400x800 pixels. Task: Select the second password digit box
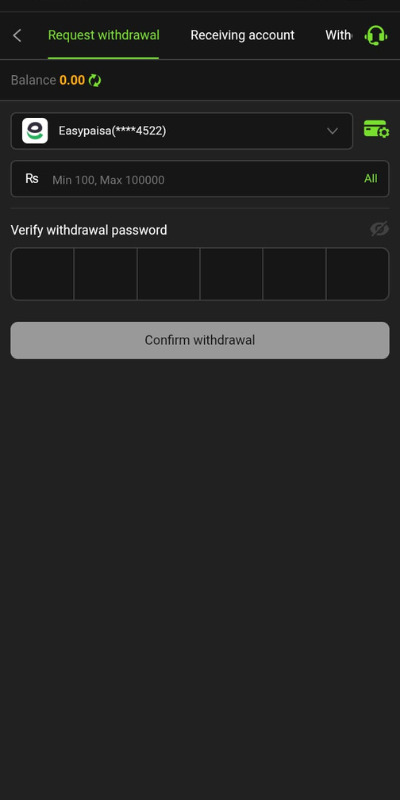[x=106, y=274]
